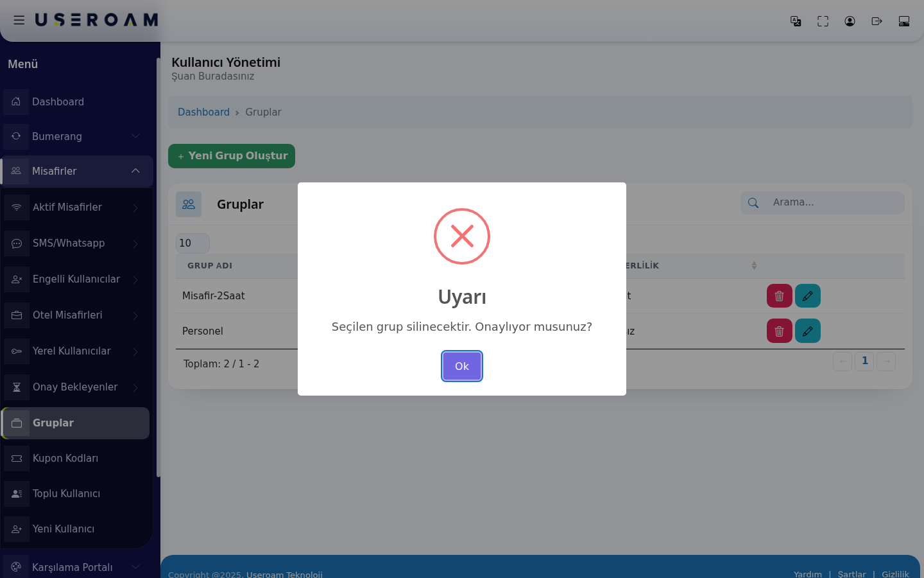The width and height of the screenshot is (924, 578).
Task: Open the rows-per-page selector showing 10
Action: (193, 243)
